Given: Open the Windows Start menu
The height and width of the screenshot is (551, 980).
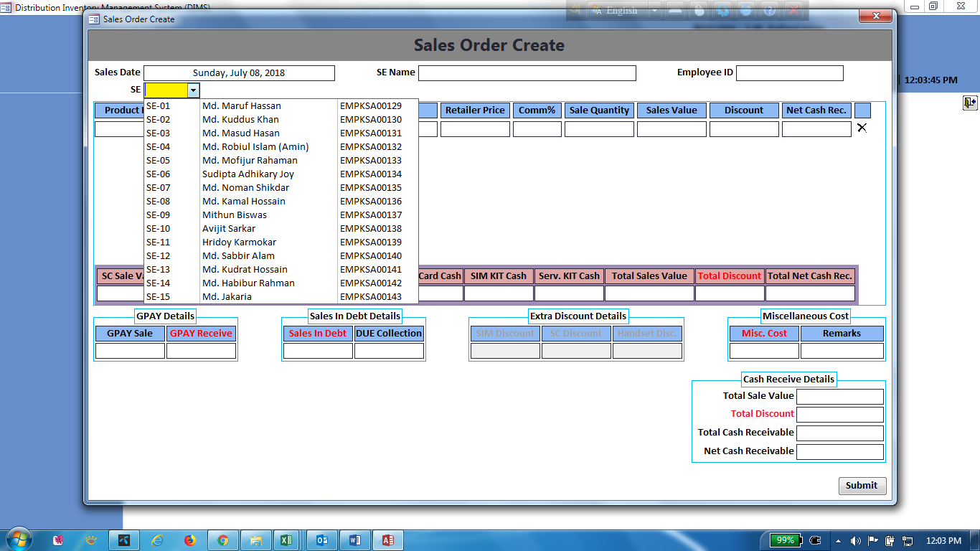Looking at the screenshot, I should [19, 540].
